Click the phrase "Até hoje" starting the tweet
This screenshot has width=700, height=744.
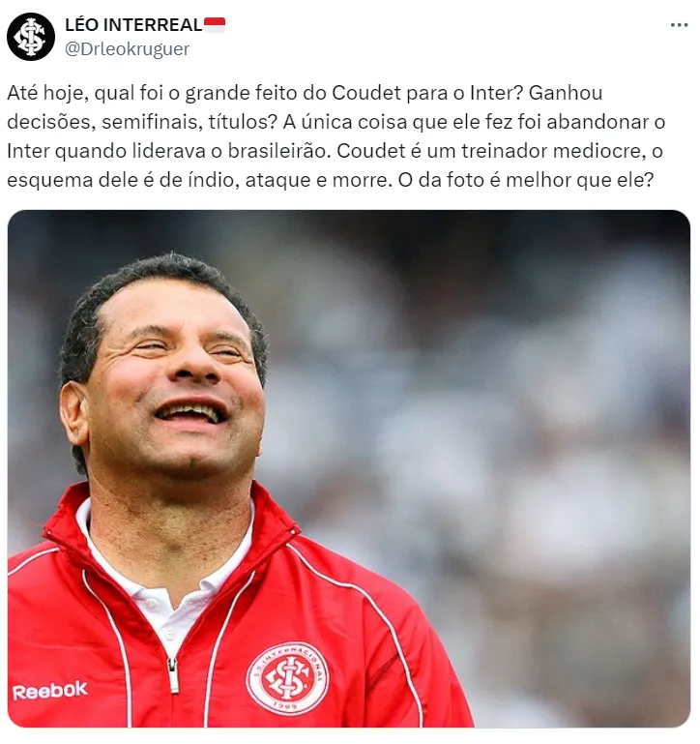pos(48,93)
